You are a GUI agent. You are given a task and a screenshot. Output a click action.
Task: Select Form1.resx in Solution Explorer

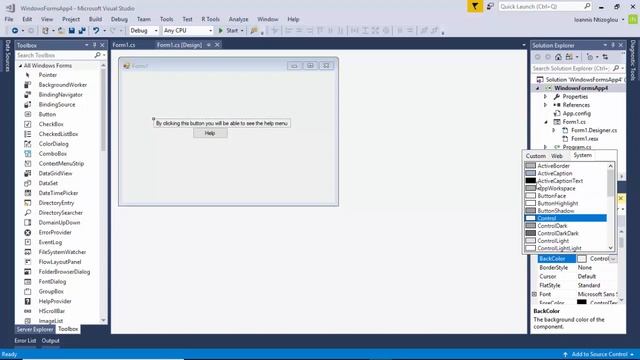tap(584, 139)
